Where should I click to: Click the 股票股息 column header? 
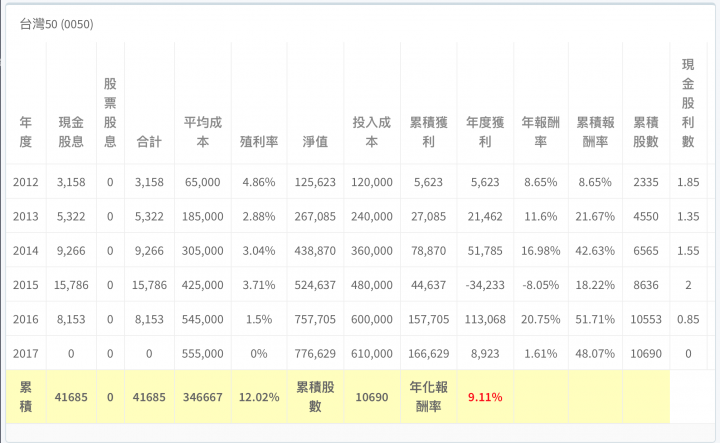[x=110, y=112]
